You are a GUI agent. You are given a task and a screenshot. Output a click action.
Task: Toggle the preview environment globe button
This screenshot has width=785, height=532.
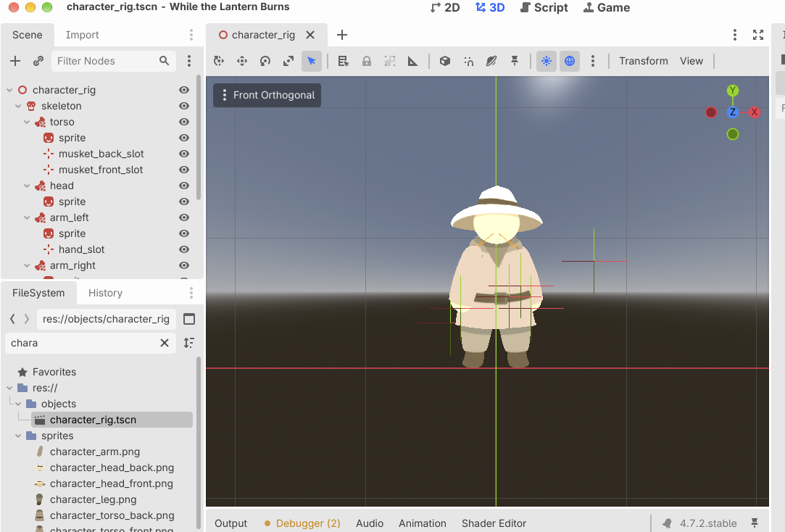tap(570, 61)
